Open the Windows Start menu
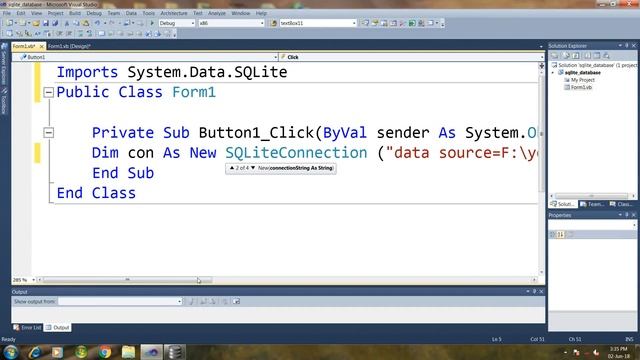Viewport: 640px width, 360px height. click(x=11, y=352)
